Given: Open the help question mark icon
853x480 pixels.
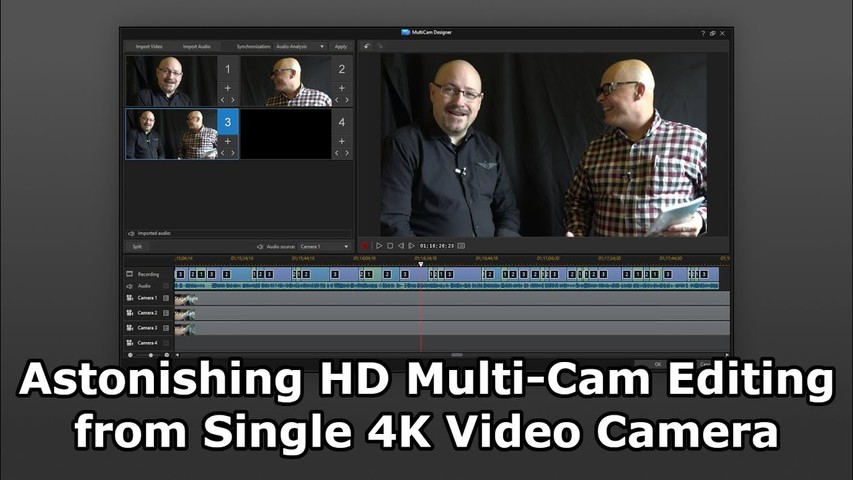Looking at the screenshot, I should point(703,33).
